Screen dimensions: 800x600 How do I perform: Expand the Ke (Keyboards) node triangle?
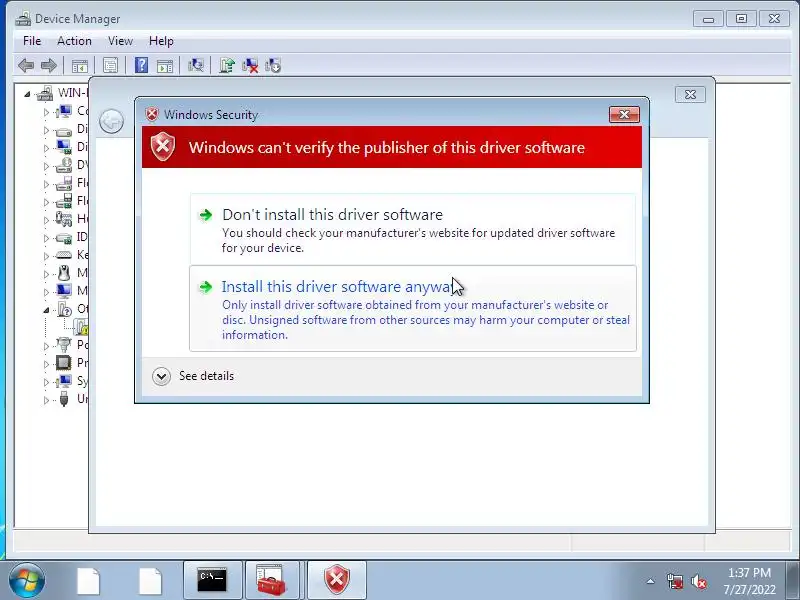46,256
